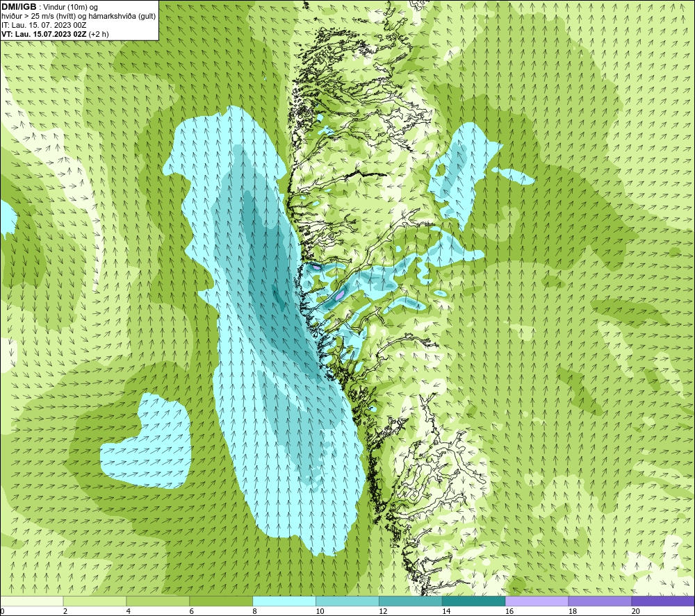Click the '20' scale label
The width and height of the screenshot is (695, 616).
(636, 612)
